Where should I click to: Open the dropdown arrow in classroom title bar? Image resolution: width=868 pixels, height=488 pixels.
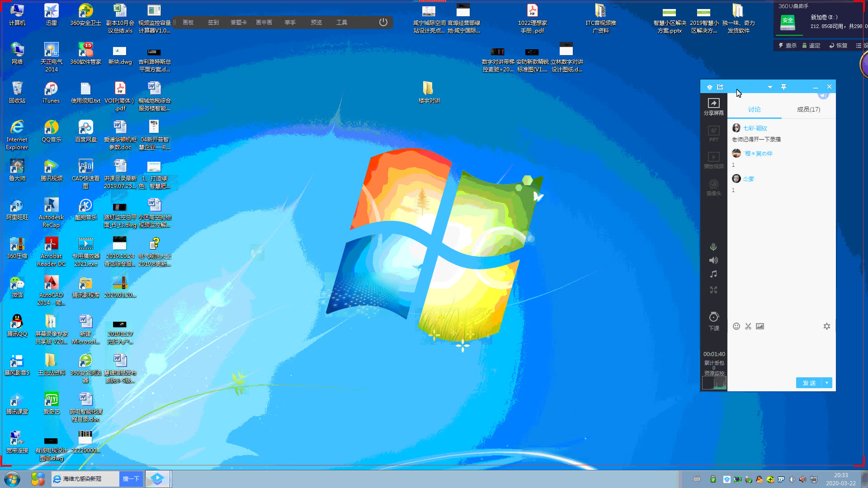[770, 87]
